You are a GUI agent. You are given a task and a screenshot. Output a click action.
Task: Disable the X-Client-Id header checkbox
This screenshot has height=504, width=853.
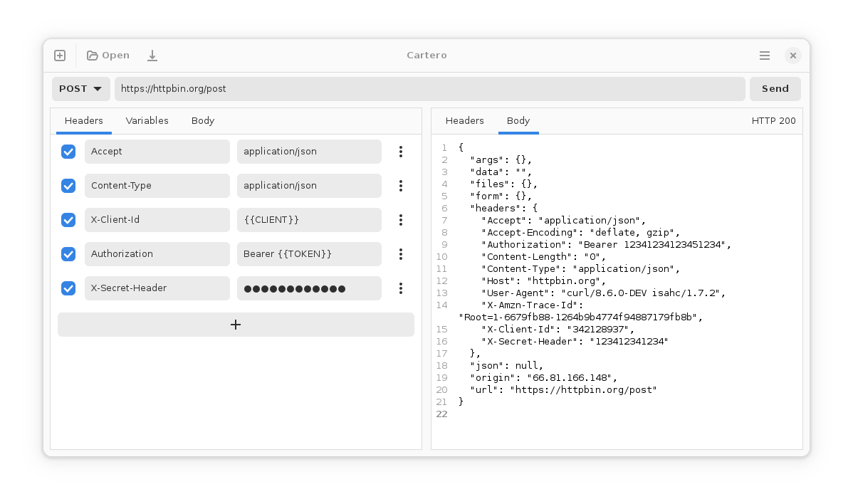[68, 220]
